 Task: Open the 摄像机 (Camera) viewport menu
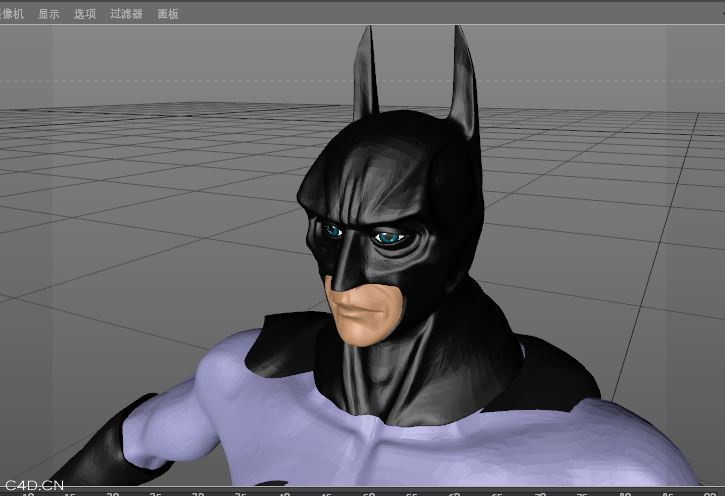pyautogui.click(x=12, y=14)
